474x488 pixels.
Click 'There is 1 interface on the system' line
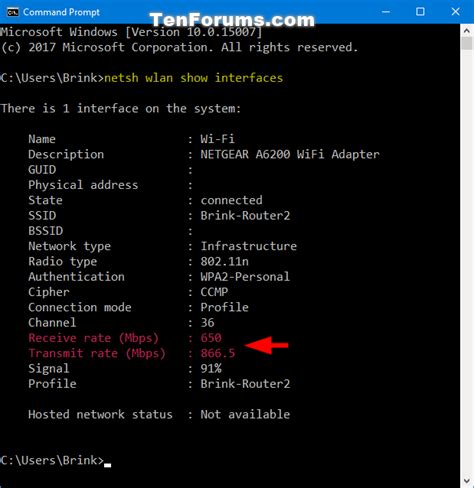coord(121,109)
